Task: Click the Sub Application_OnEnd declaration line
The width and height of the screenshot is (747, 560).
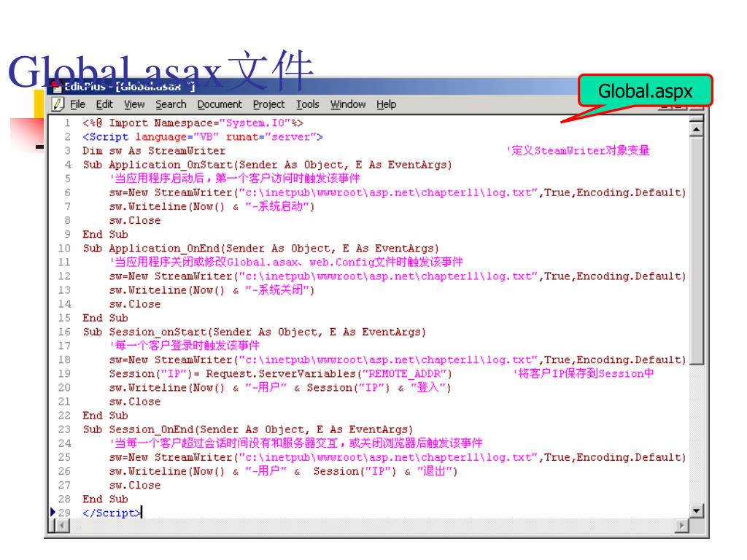Action: (x=260, y=249)
